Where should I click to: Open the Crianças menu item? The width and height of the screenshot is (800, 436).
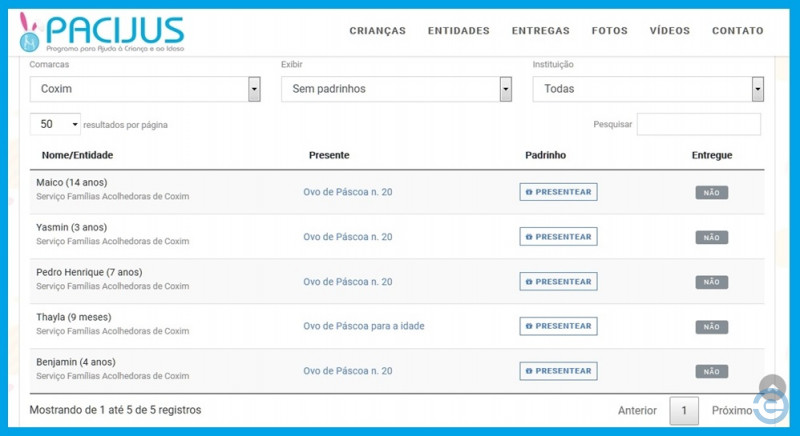pyautogui.click(x=378, y=31)
